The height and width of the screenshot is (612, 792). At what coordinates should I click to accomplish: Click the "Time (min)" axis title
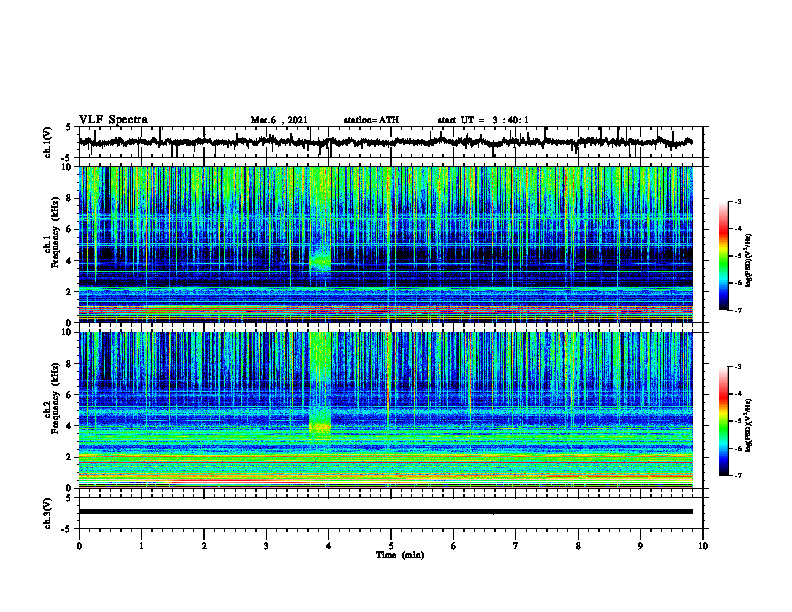tap(400, 555)
